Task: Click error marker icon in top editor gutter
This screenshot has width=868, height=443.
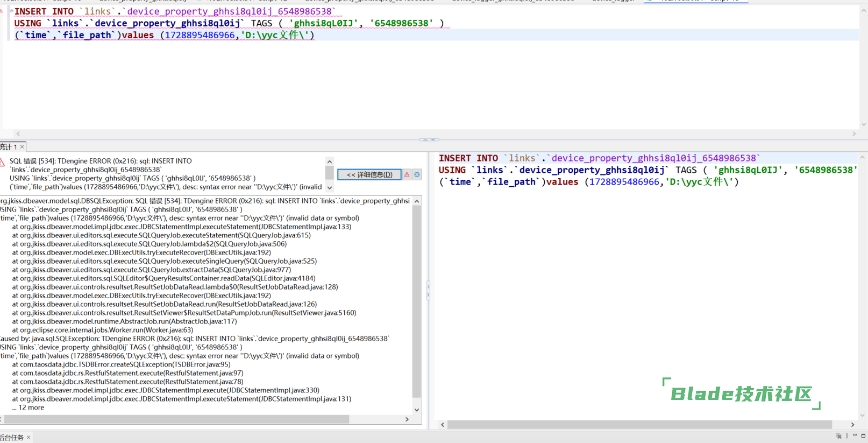Action: coord(2,11)
